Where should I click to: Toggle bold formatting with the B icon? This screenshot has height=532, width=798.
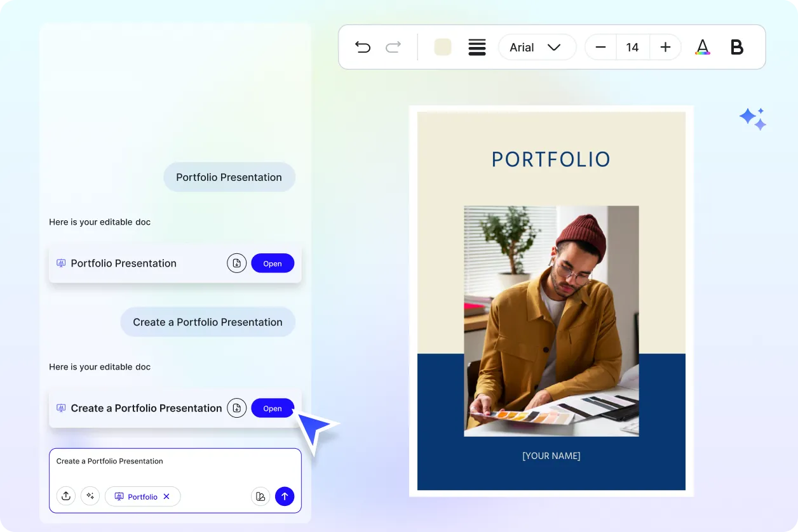click(736, 47)
